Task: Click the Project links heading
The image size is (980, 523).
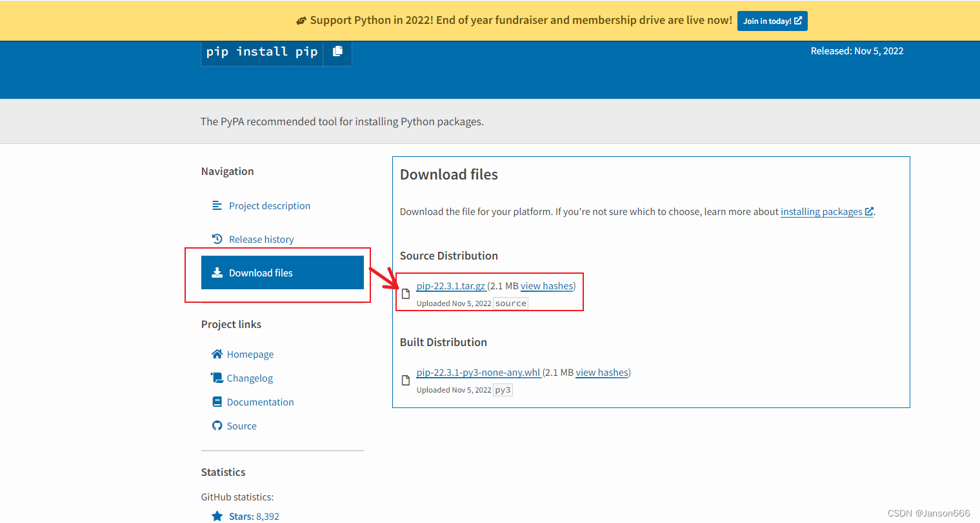Action: [231, 324]
